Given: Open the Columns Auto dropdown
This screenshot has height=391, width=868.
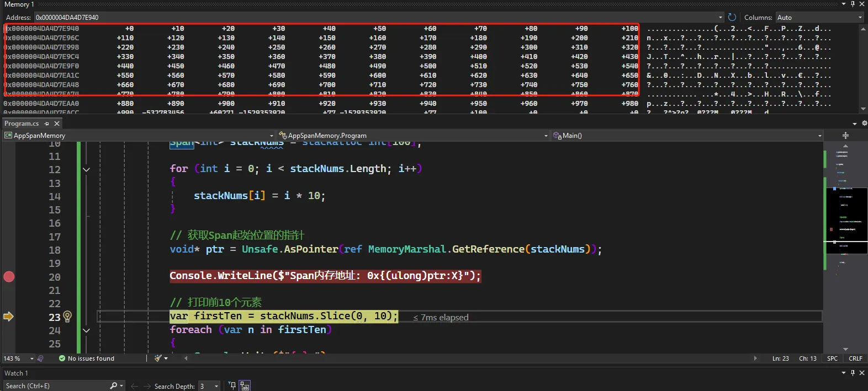Looking at the screenshot, I should (x=819, y=18).
